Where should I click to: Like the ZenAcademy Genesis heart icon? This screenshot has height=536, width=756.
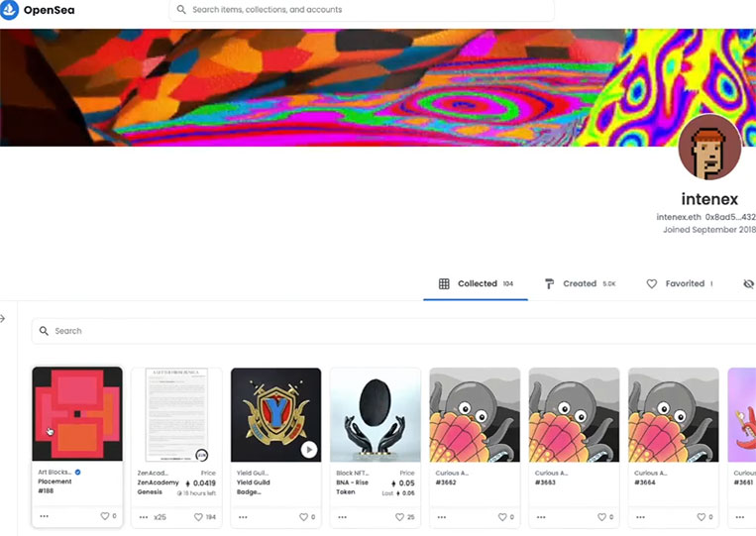pos(198,517)
